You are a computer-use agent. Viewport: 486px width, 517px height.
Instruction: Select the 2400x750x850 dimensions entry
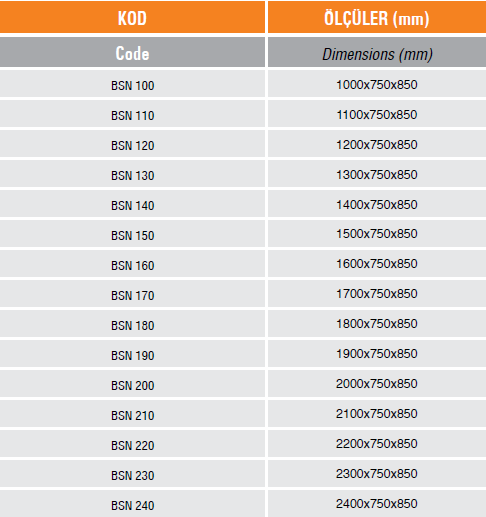click(377, 503)
